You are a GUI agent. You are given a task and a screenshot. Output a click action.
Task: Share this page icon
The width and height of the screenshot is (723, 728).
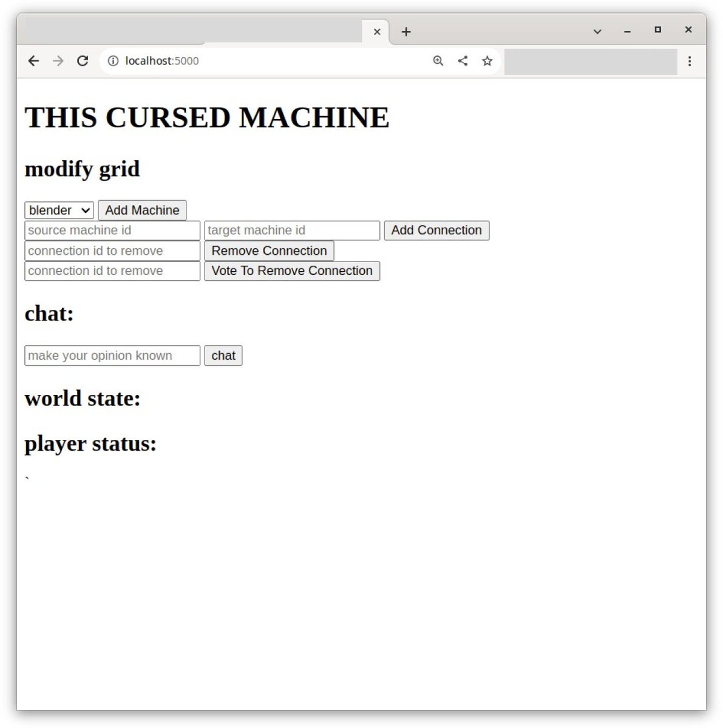click(463, 61)
